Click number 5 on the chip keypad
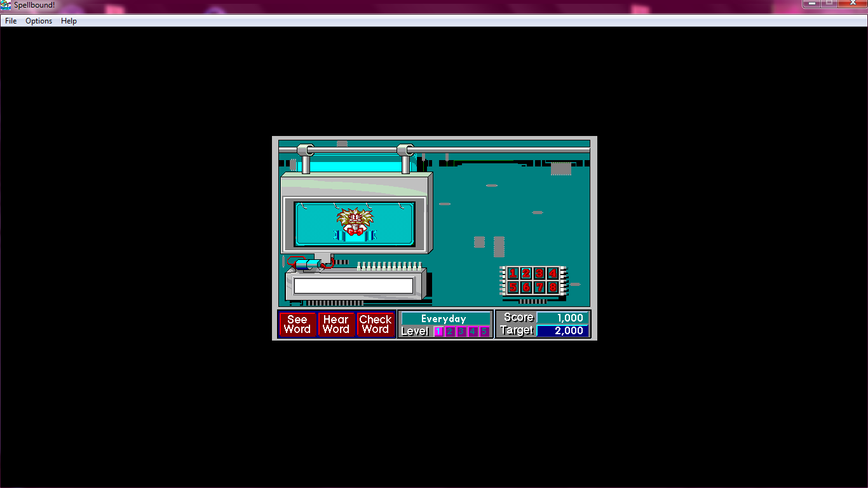868x488 pixels. 513,287
